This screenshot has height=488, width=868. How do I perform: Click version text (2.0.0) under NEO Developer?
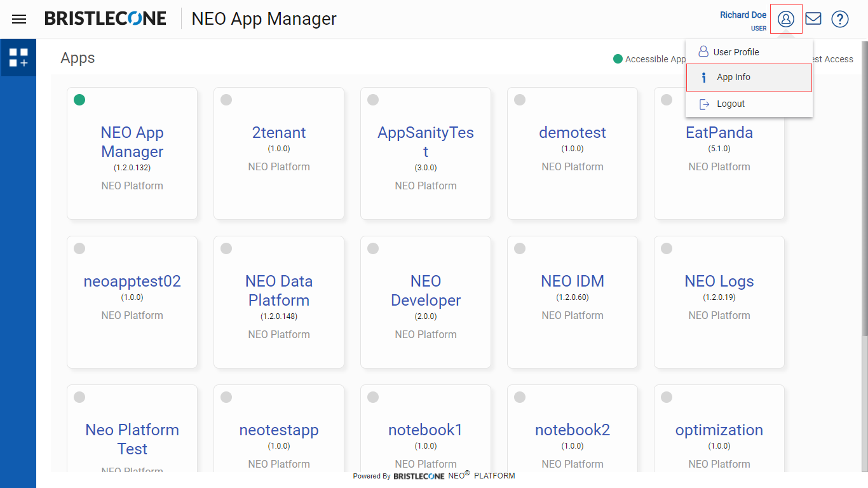click(426, 316)
